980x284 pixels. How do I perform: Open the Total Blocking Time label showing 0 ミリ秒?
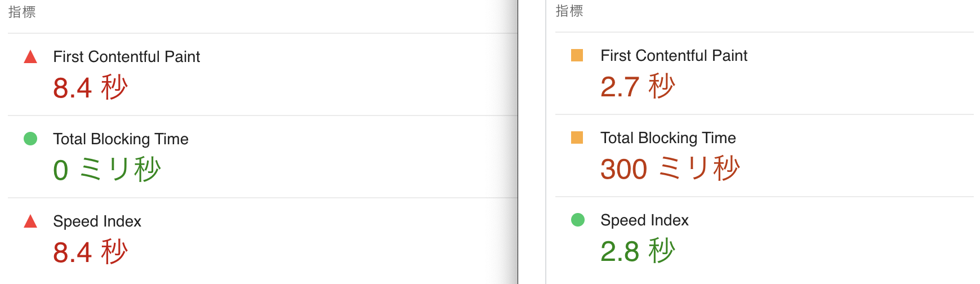121,139
